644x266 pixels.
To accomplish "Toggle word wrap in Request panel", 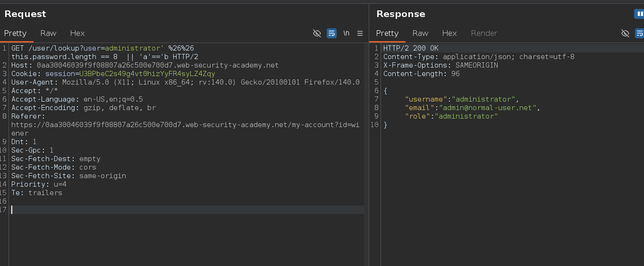I will point(331,33).
